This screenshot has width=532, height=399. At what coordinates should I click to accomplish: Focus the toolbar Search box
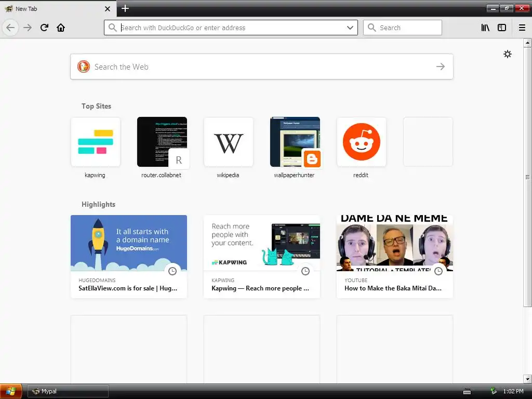403,28
